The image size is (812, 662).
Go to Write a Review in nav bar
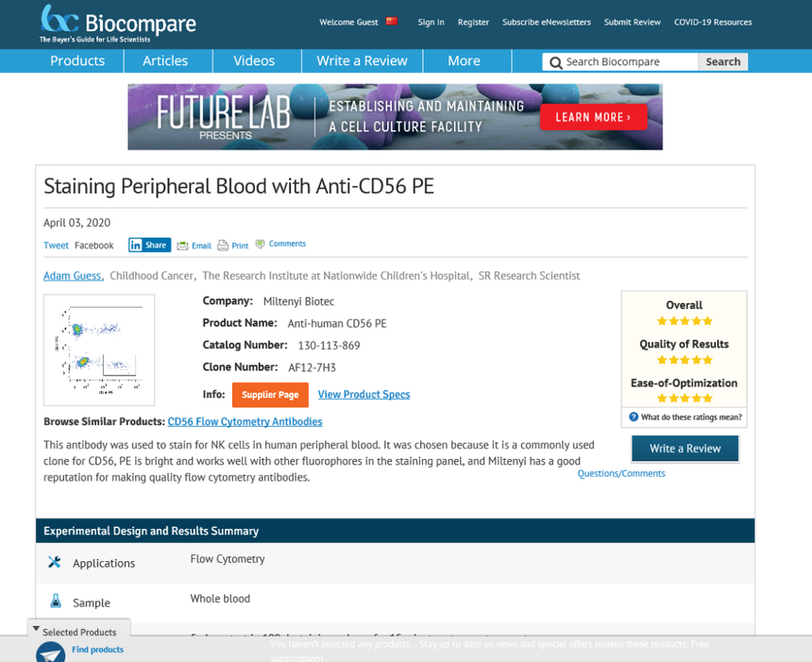point(362,60)
